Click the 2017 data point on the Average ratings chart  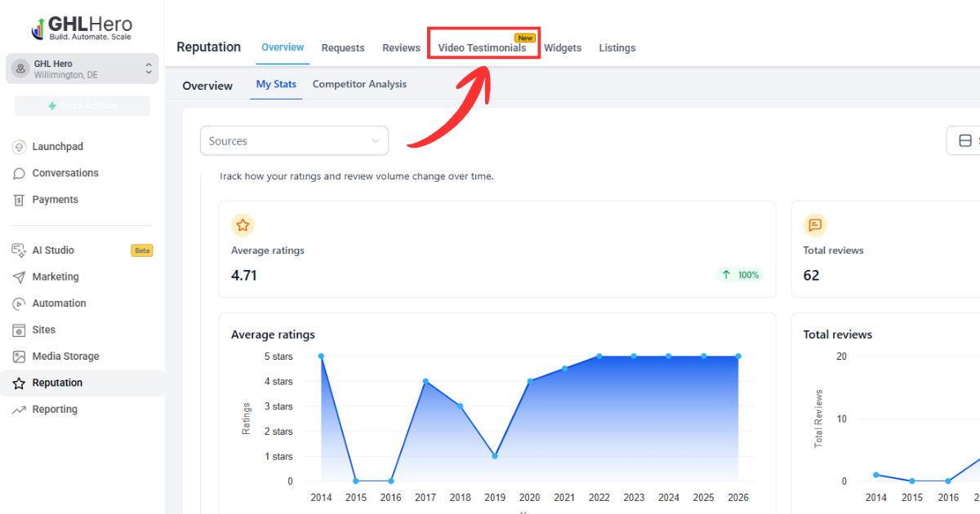point(425,381)
